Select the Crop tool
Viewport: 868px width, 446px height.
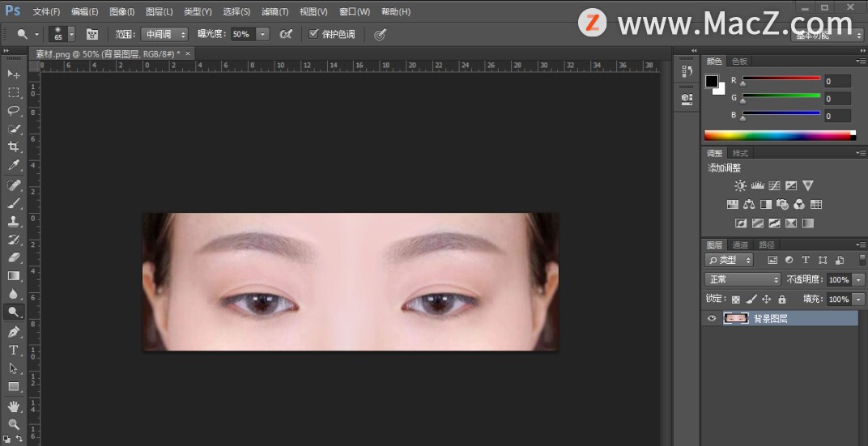(14, 147)
